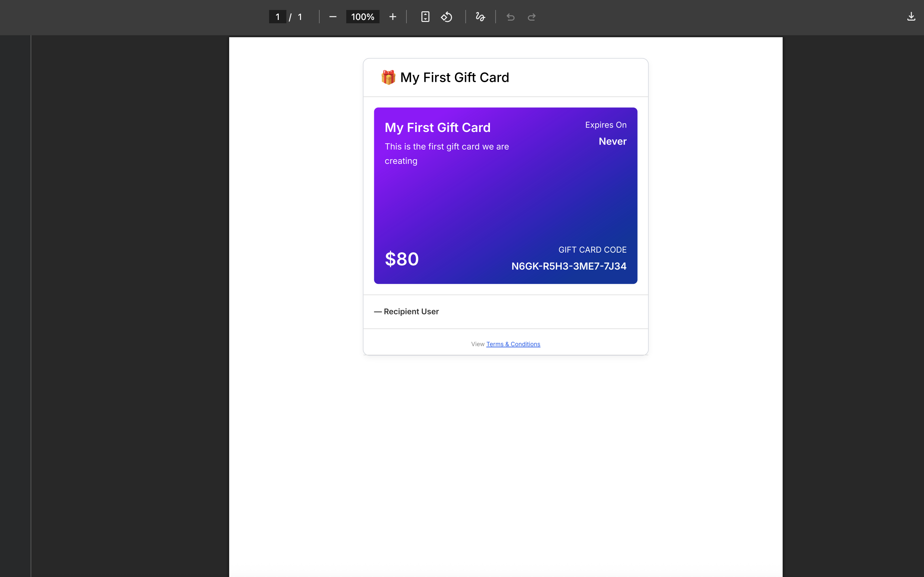Click the Recipient User signature text
The height and width of the screenshot is (577, 924).
[x=406, y=311]
